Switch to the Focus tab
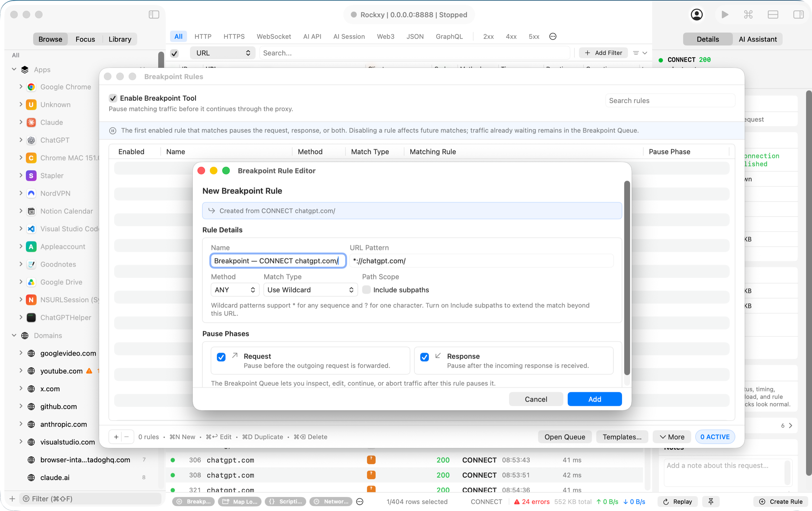The width and height of the screenshot is (812, 511). click(85, 39)
